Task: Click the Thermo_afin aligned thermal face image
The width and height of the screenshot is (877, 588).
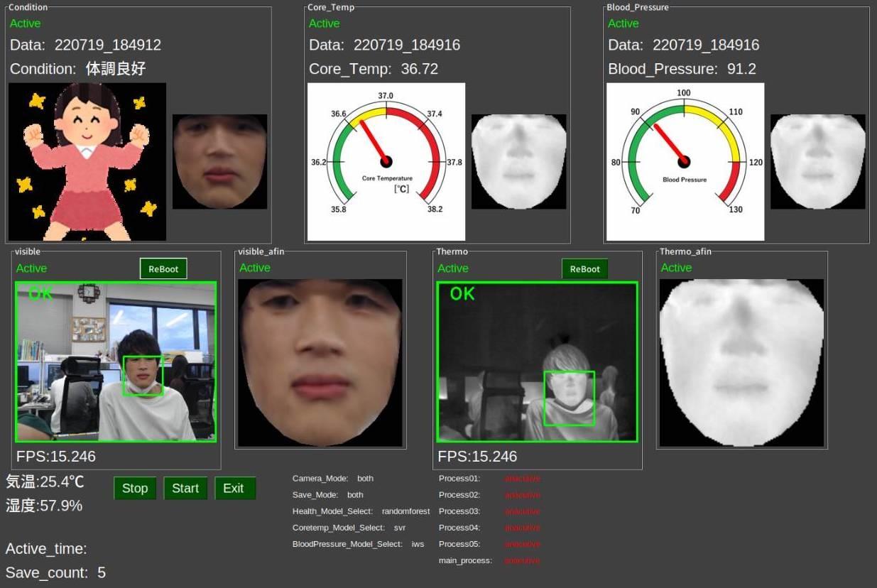Action: coord(741,362)
